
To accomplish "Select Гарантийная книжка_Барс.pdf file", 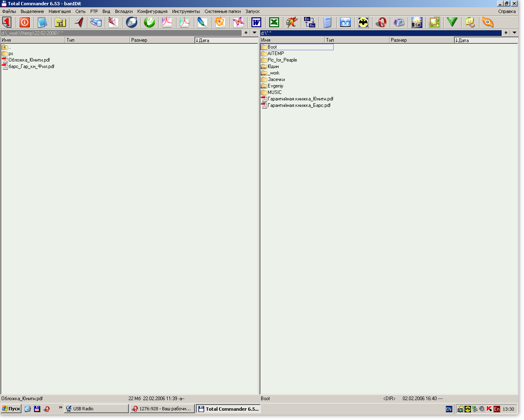I will [x=296, y=105].
